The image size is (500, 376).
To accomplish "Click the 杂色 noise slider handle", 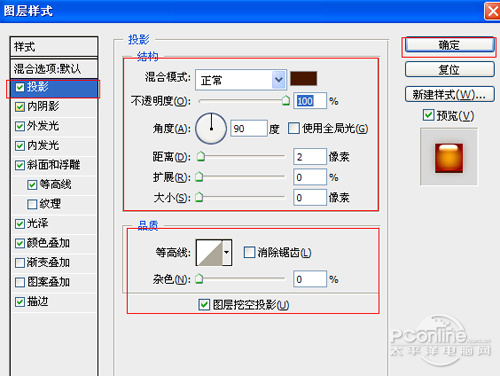I will tap(199, 279).
